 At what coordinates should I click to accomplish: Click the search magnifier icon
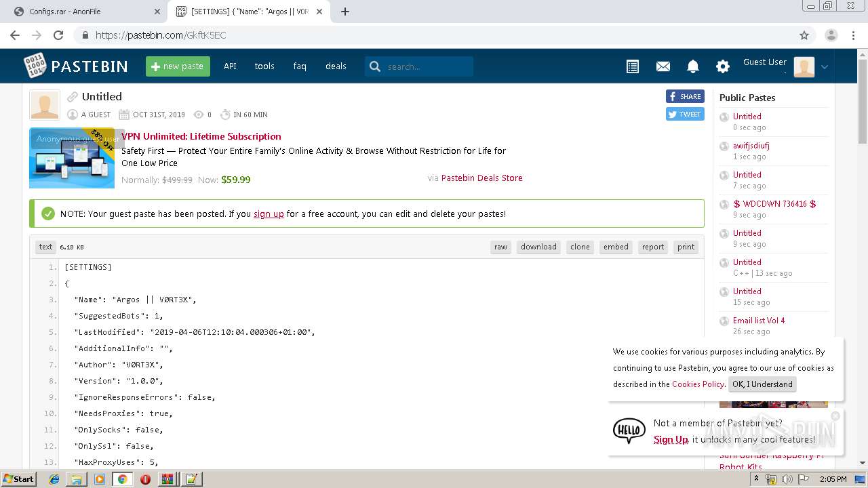pos(375,66)
